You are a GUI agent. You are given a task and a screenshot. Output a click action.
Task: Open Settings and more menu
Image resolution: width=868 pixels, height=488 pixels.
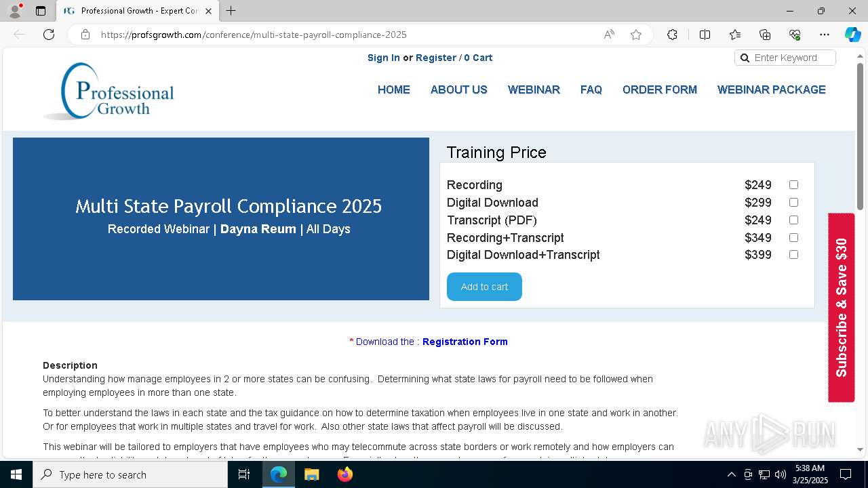click(x=825, y=35)
